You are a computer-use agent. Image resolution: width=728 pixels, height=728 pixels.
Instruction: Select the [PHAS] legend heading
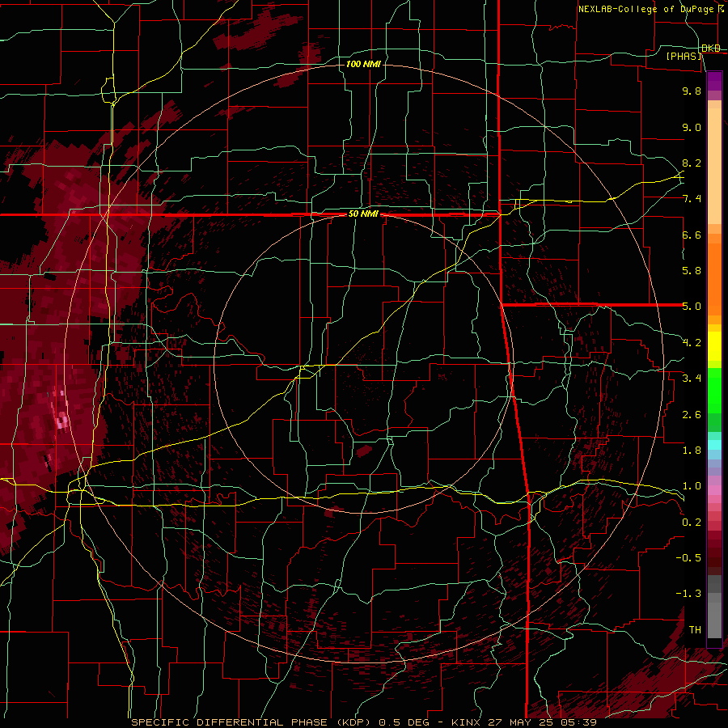click(x=684, y=56)
